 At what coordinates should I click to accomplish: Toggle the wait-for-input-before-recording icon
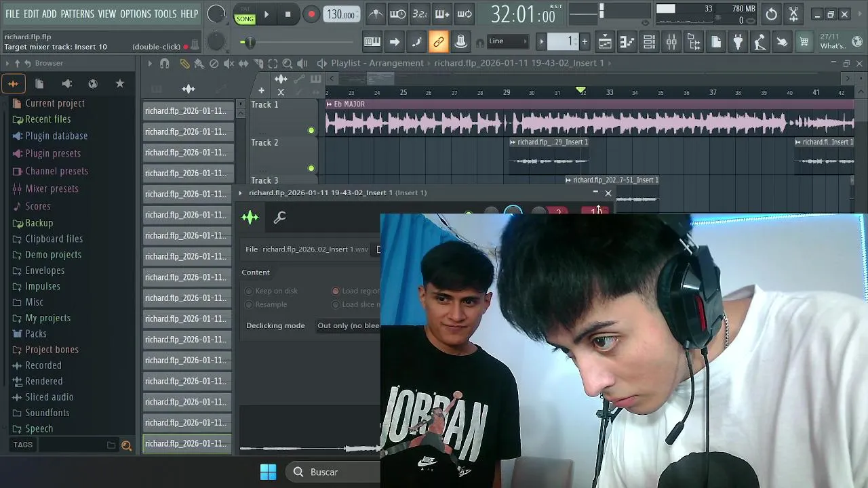[398, 14]
